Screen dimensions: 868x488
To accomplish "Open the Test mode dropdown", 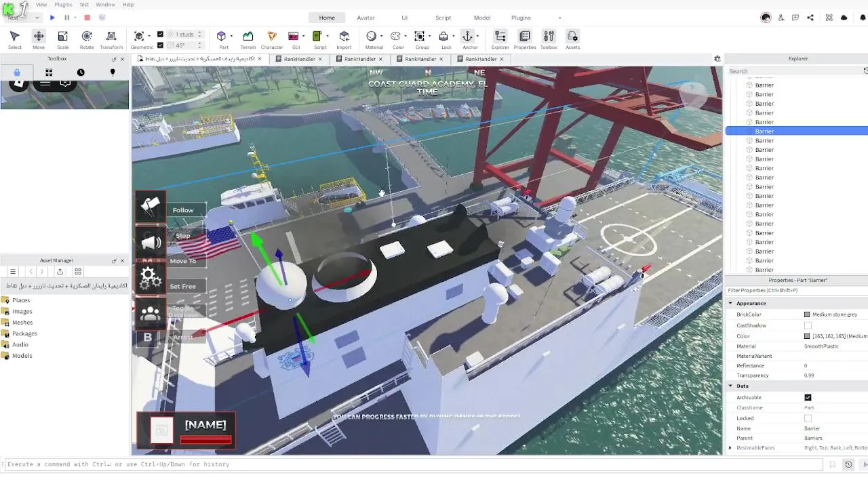I will pos(22,18).
